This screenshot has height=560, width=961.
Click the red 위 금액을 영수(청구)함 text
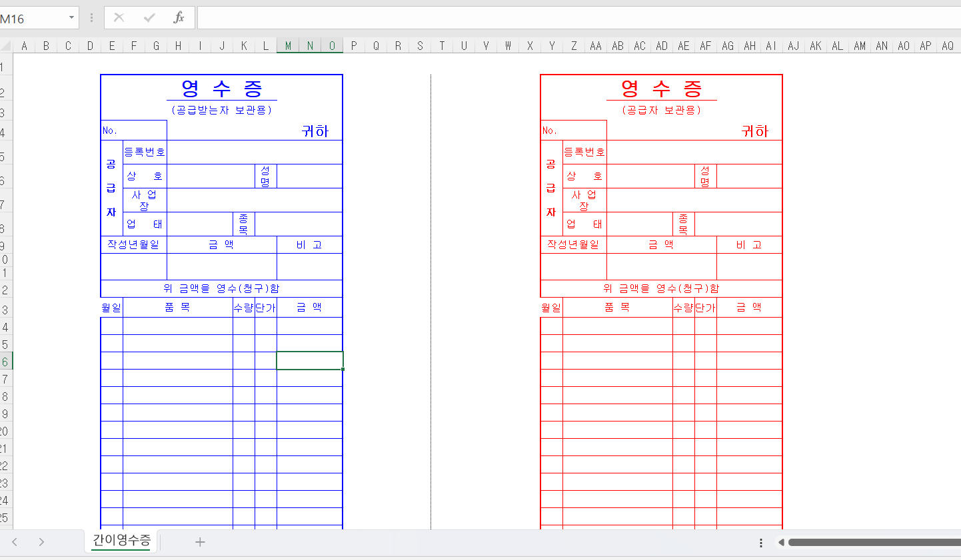[661, 288]
